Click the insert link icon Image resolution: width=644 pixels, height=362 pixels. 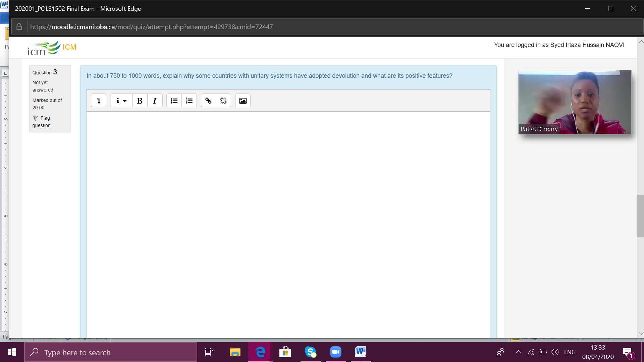(x=208, y=101)
